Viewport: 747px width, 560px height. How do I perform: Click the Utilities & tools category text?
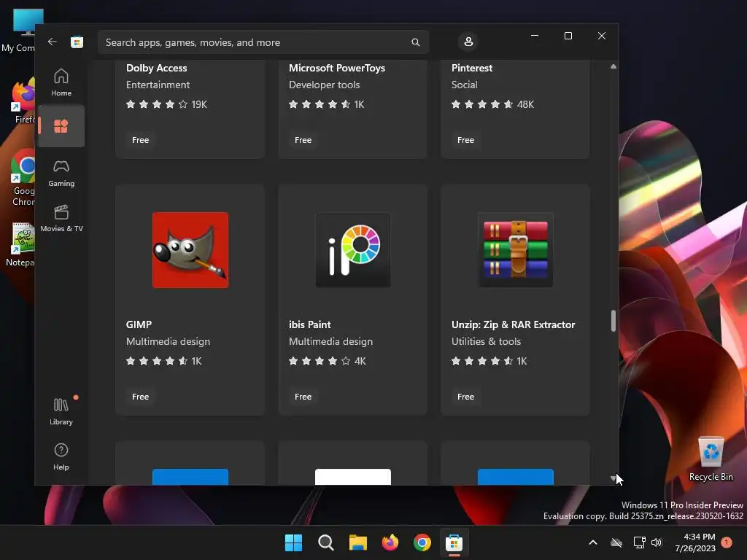coord(486,341)
